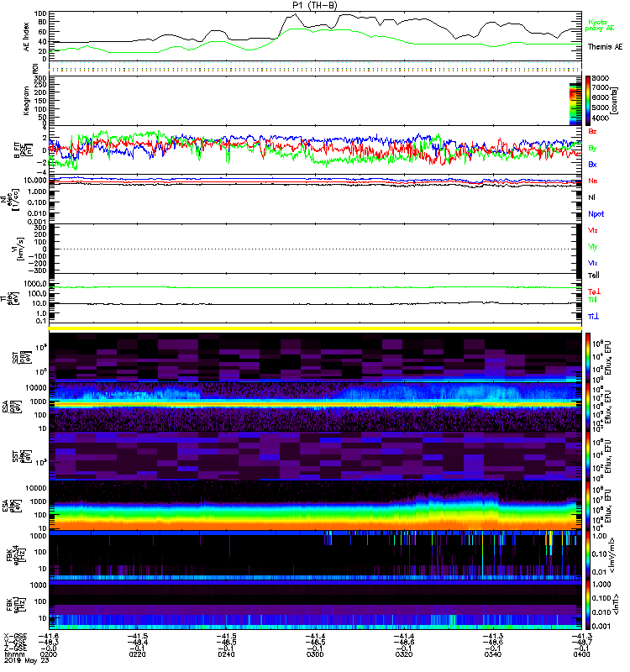Screen dimensions: 630x672
Task: Click the 0300 time tick label
Action: point(315,654)
